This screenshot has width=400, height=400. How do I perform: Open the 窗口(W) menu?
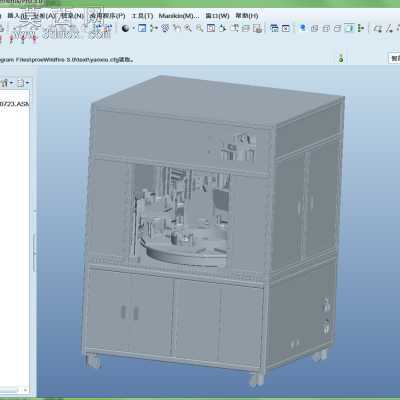[217, 16]
